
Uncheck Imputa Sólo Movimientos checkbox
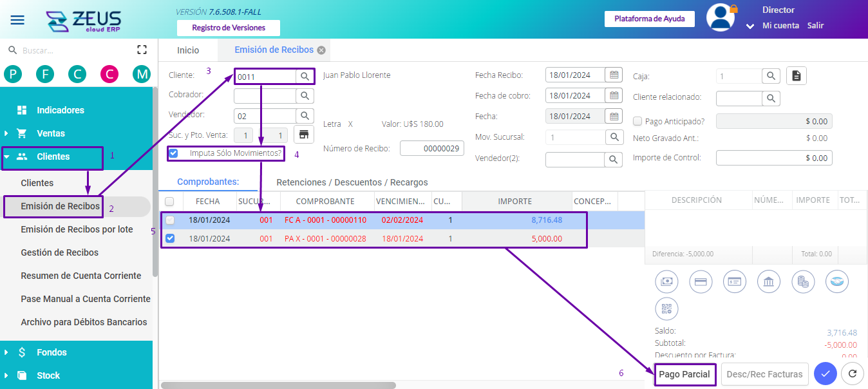pyautogui.click(x=173, y=153)
